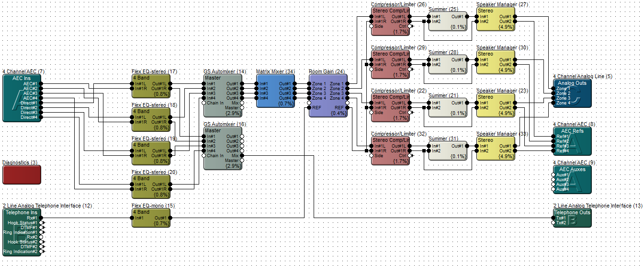
Task: Select the Room Gain (24) block
Action: pos(328,95)
